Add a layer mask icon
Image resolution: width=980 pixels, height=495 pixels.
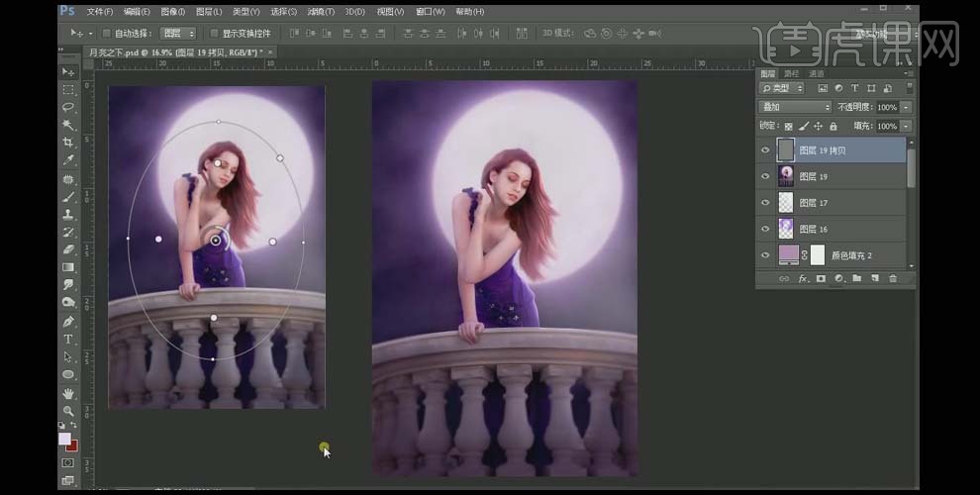(x=821, y=279)
